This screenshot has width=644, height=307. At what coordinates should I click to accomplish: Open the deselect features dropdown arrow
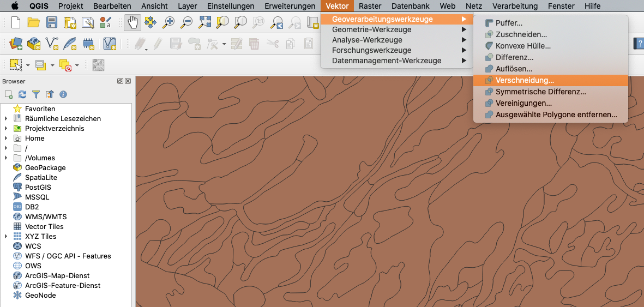(77, 65)
